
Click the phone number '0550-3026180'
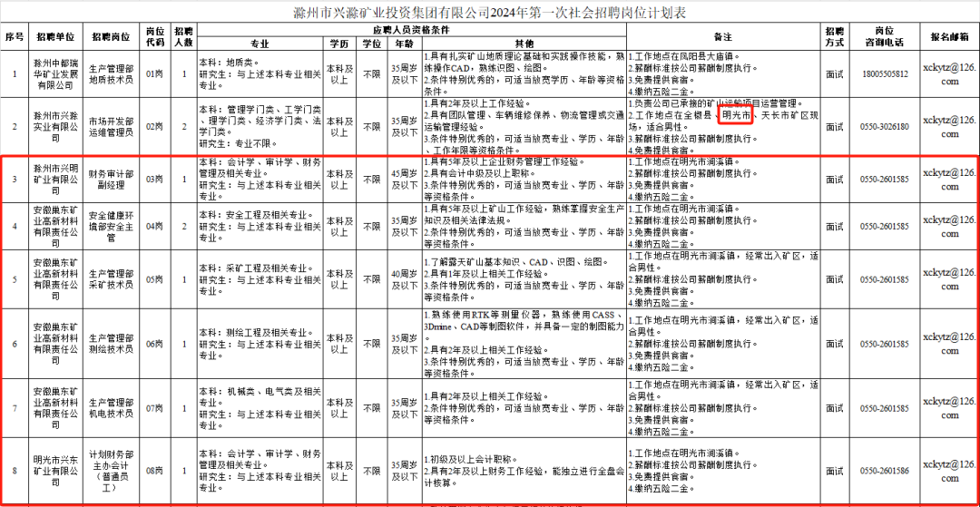click(885, 127)
